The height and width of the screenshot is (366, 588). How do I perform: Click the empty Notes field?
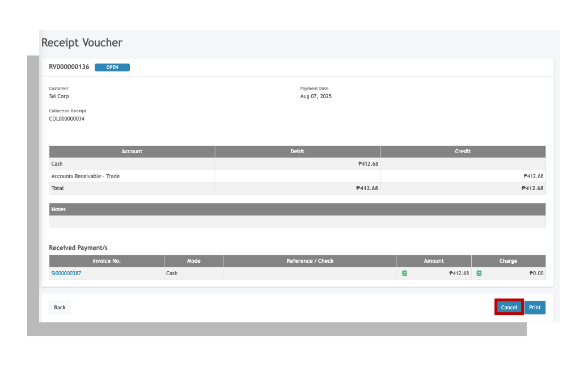tap(297, 221)
